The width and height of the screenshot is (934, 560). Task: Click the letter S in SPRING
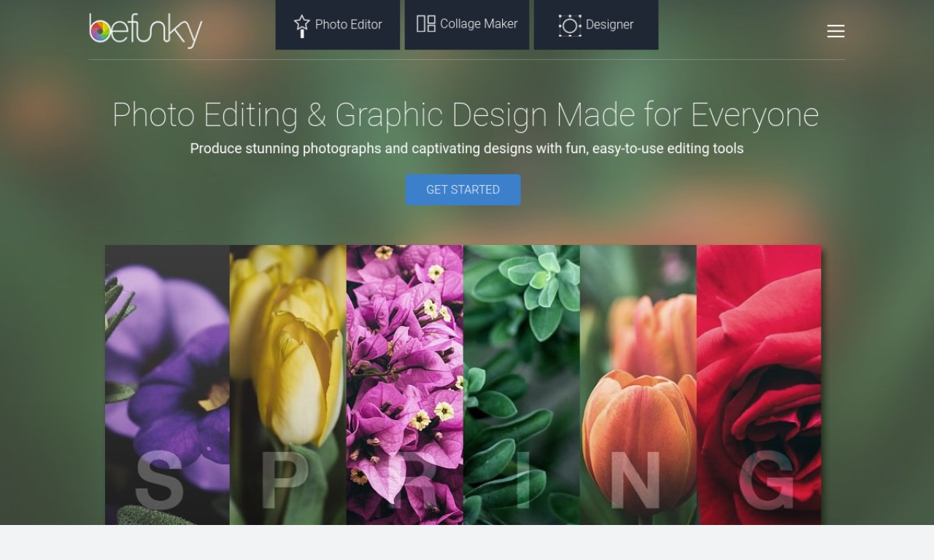159,481
